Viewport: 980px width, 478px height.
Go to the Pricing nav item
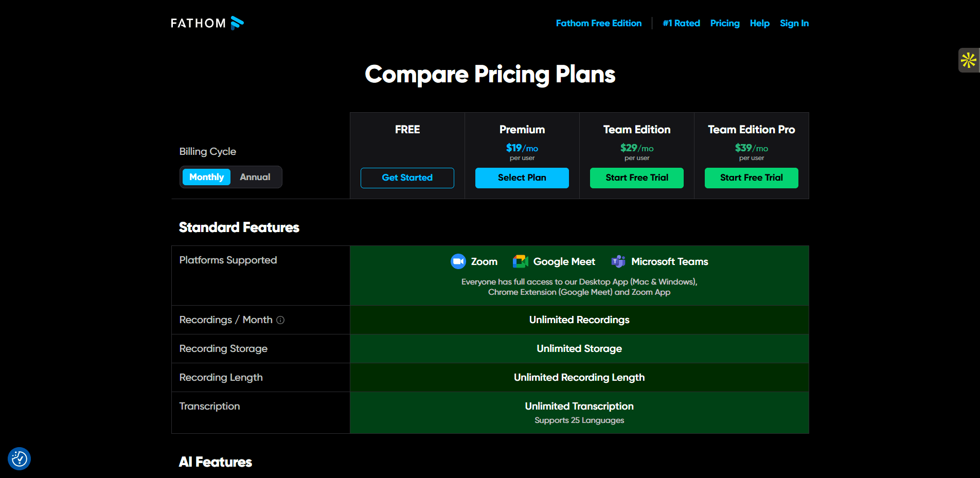[725, 23]
